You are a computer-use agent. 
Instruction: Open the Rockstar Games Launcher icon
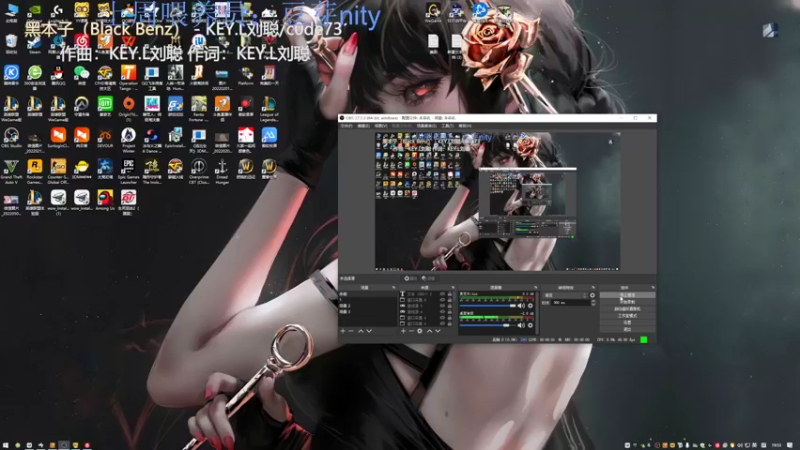tap(34, 171)
